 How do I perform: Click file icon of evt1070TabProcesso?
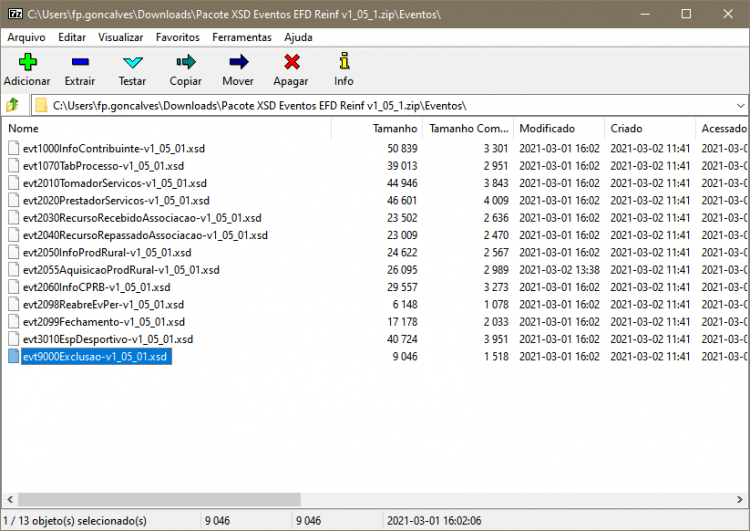[14, 166]
